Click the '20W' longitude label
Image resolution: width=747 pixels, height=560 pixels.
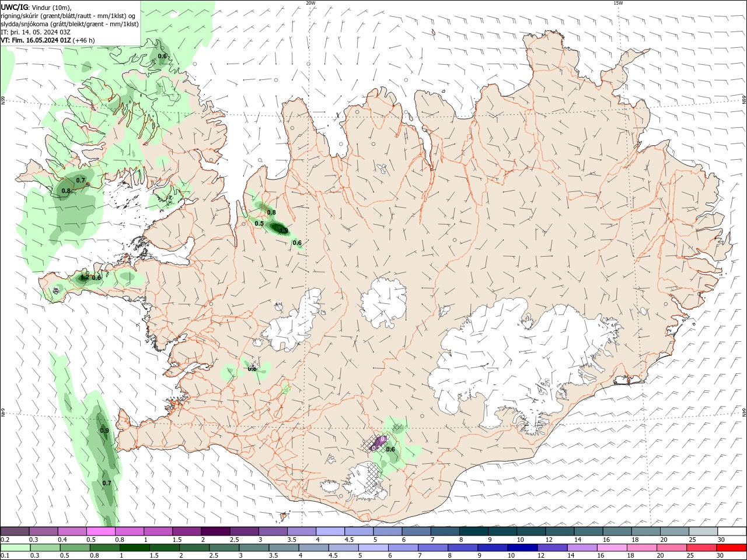310,3
